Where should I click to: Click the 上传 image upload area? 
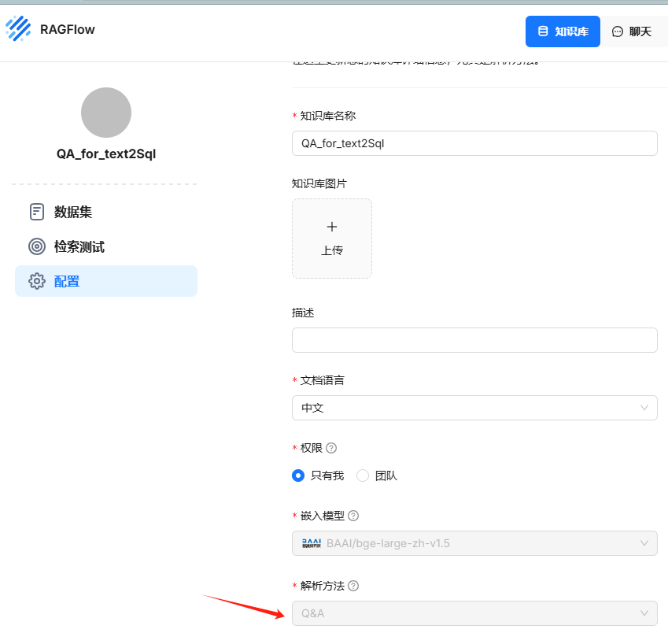331,239
